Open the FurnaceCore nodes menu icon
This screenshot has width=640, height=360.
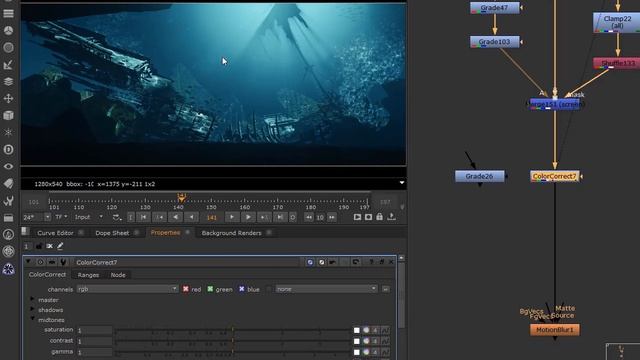8,235
